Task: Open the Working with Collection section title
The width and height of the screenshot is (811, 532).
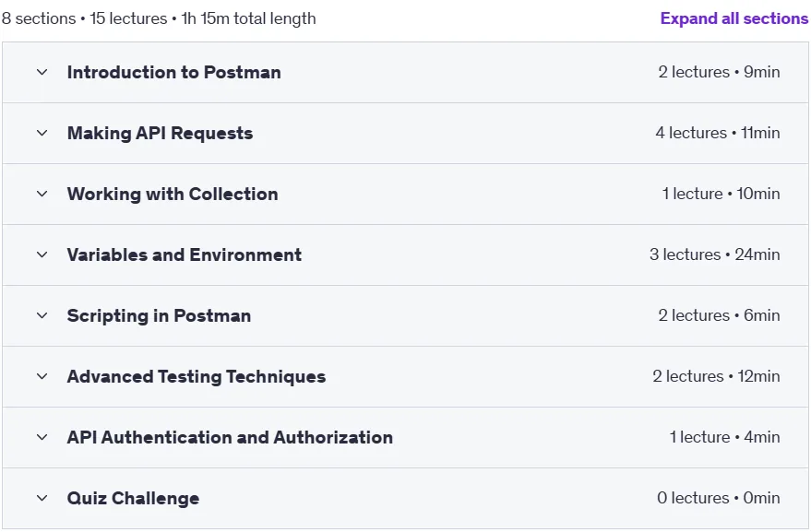Action: (x=173, y=194)
